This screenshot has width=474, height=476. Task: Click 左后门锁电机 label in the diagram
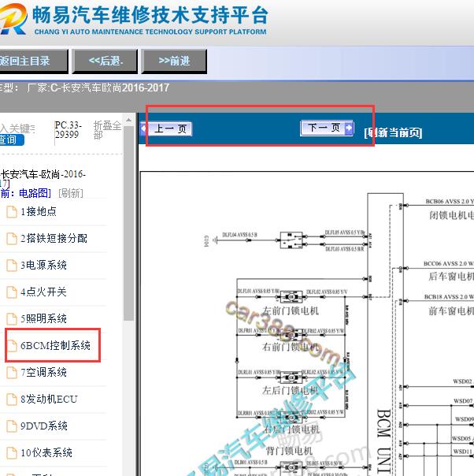[x=291, y=390]
